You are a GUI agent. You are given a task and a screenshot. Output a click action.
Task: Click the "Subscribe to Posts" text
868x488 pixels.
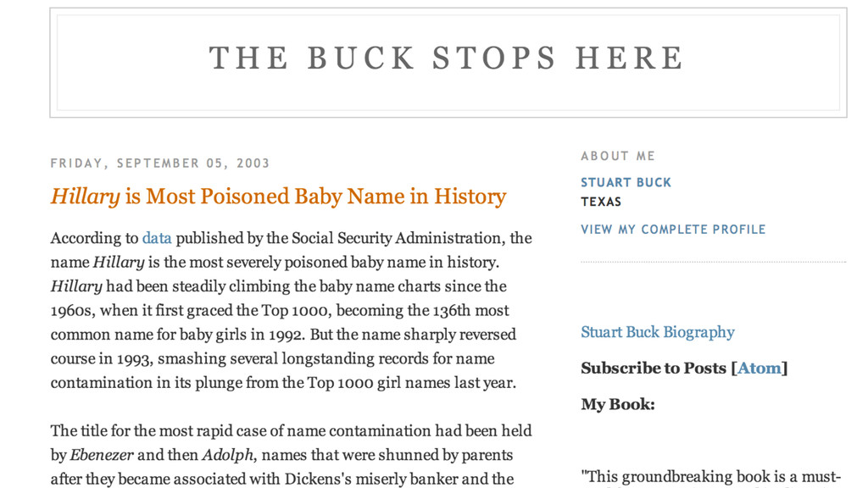point(654,368)
